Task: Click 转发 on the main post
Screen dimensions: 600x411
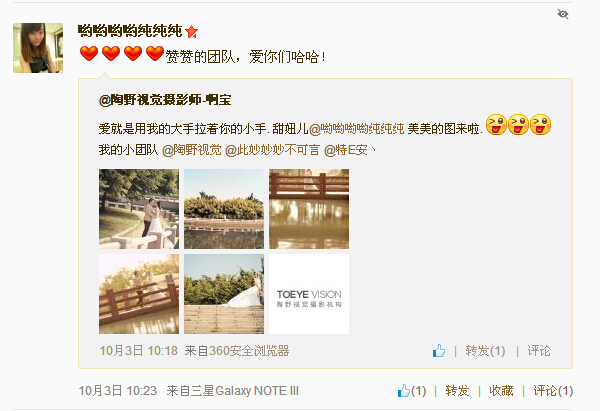Action: (x=457, y=391)
